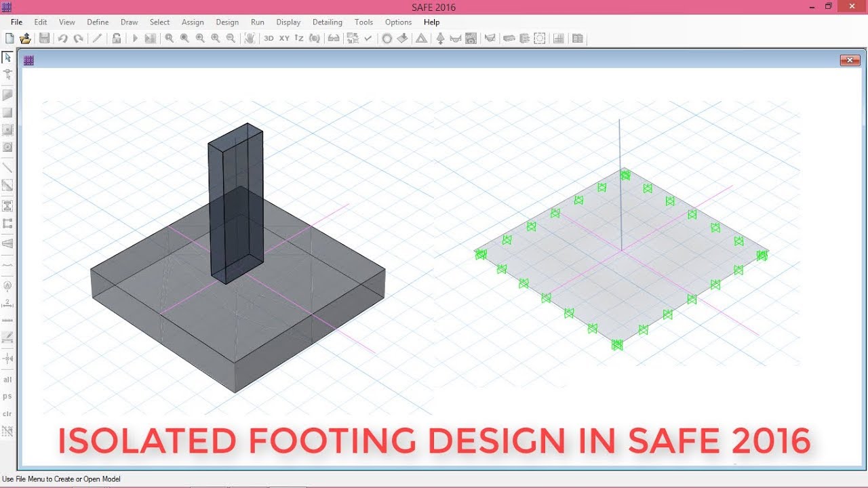
Task: Click the Rubber Band Zoom magnifier icon
Action: tap(169, 39)
